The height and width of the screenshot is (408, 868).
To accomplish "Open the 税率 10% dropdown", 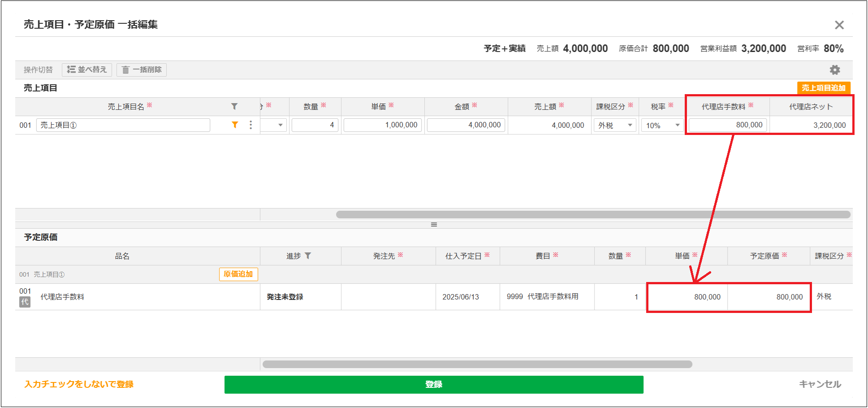I will 662,126.
